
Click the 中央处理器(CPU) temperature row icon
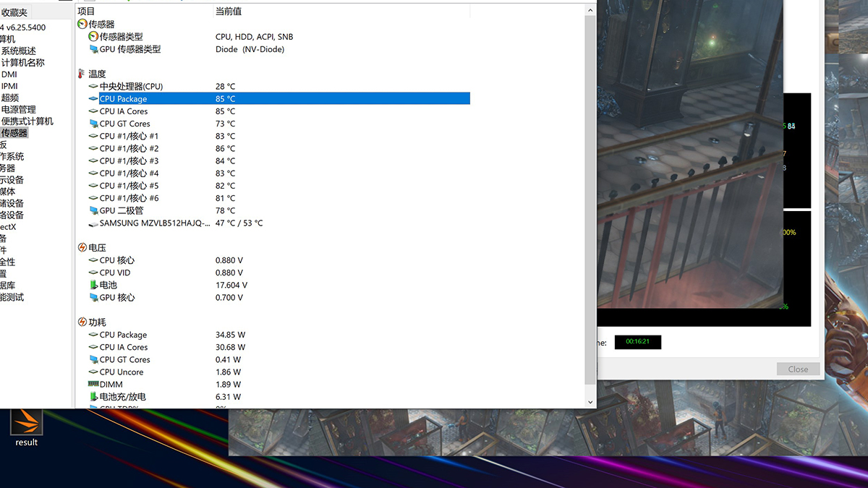(93, 86)
